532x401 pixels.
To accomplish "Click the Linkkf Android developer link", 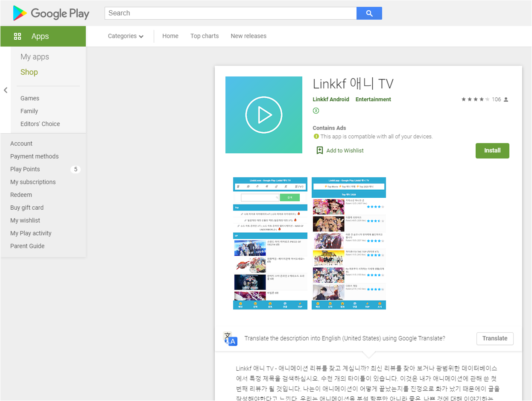I will tap(331, 100).
